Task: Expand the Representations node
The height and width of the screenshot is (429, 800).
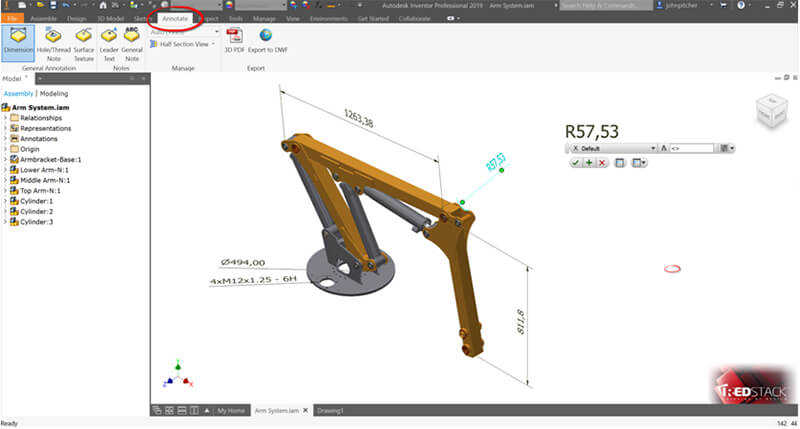Action: point(6,128)
